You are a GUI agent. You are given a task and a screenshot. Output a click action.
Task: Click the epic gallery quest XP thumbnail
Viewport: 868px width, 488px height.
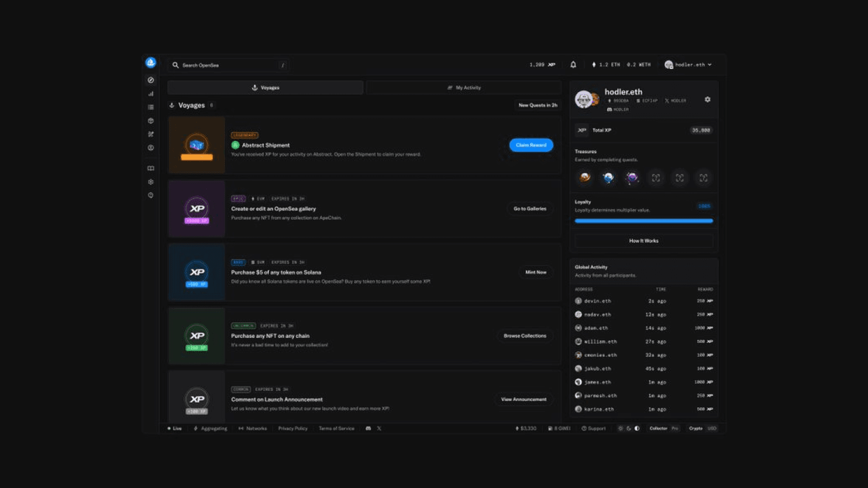click(x=196, y=208)
